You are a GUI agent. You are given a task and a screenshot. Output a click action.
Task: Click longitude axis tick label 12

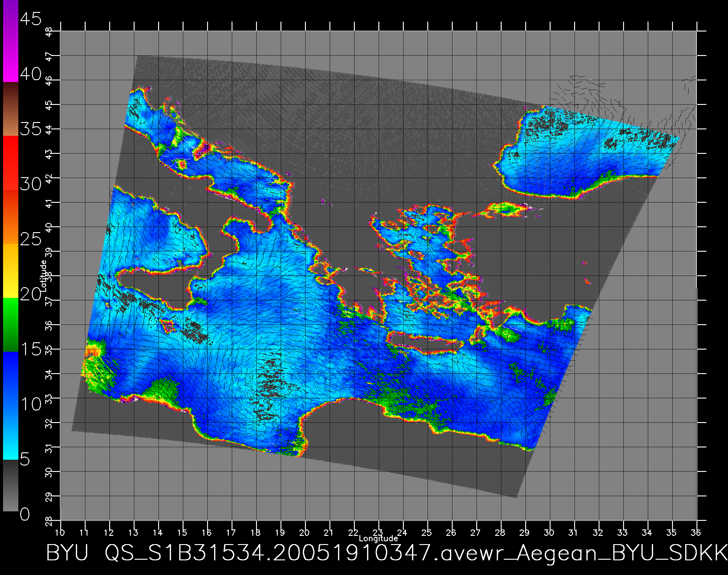[109, 532]
